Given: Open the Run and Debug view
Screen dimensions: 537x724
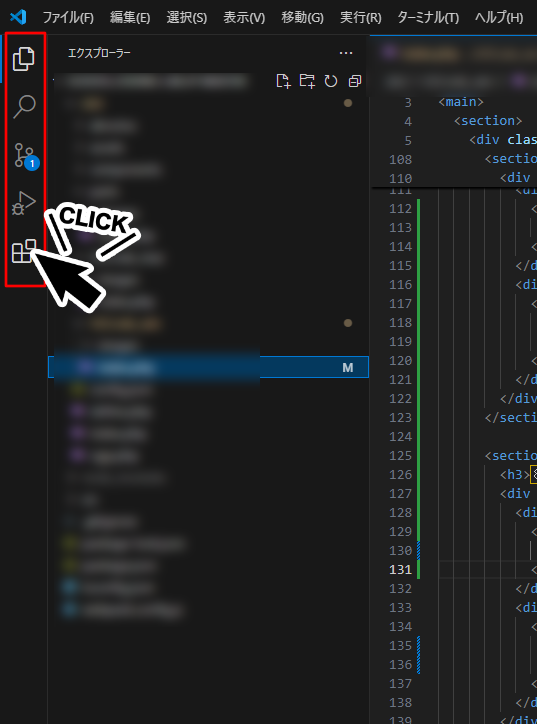Looking at the screenshot, I should point(24,203).
